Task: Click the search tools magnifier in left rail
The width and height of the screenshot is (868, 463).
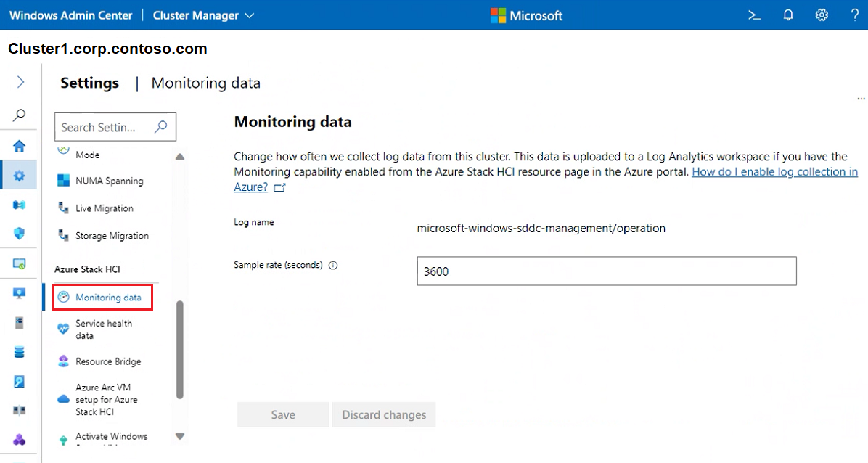Action: (x=20, y=115)
